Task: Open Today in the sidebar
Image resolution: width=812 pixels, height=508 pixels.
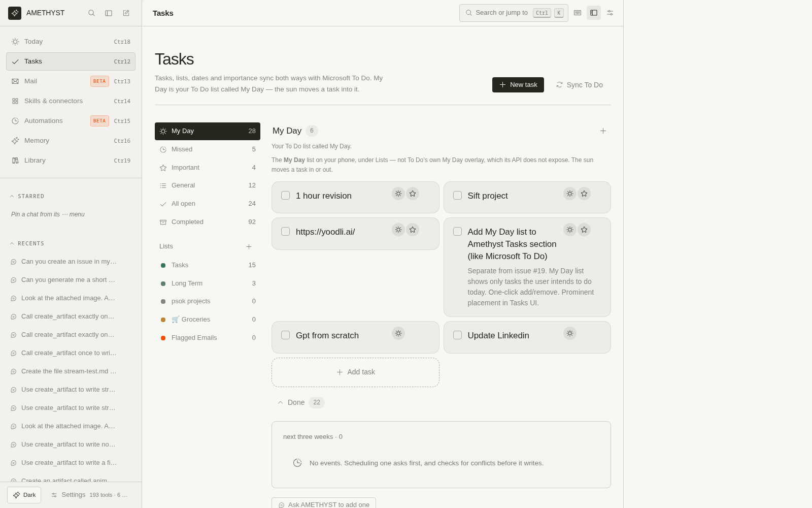Action: (71, 42)
